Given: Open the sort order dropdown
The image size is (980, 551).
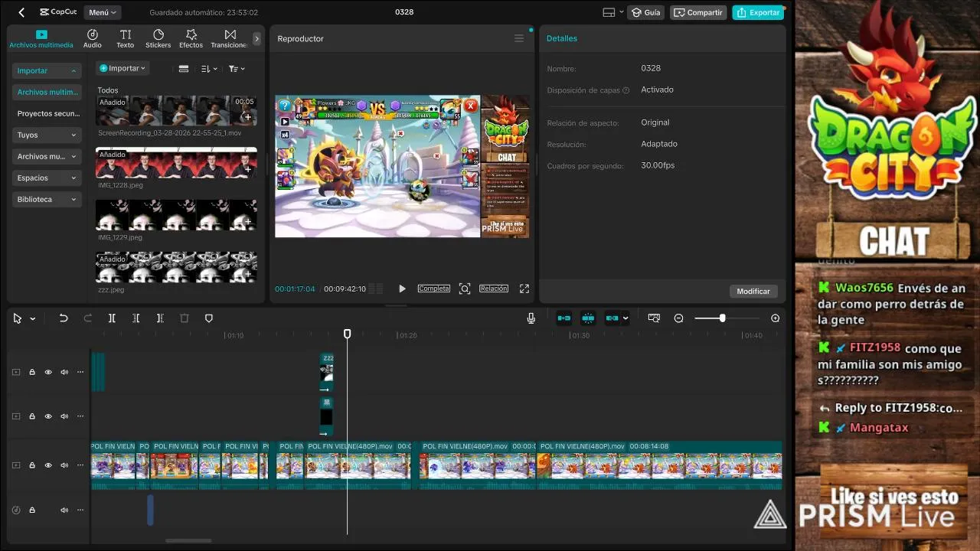Looking at the screenshot, I should tap(209, 69).
